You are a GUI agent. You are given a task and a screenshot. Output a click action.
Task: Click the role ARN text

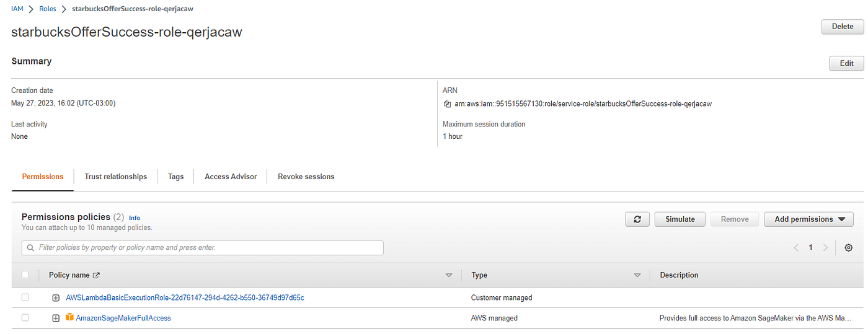coord(583,104)
